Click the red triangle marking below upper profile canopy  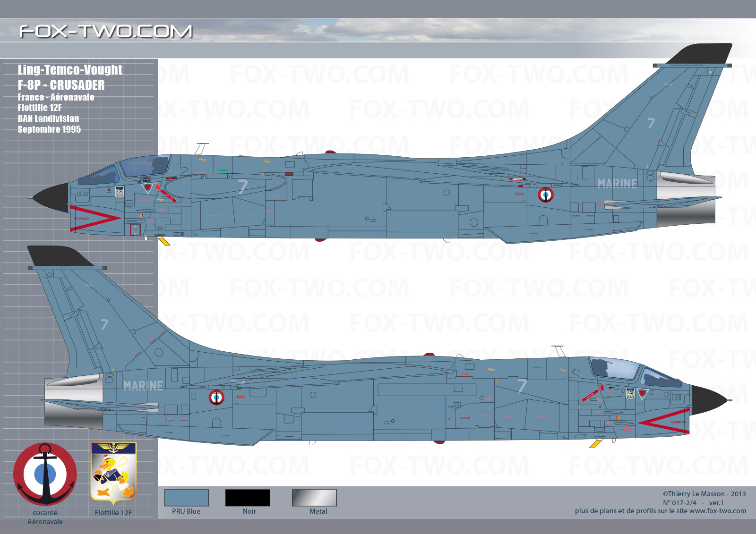click(x=147, y=188)
